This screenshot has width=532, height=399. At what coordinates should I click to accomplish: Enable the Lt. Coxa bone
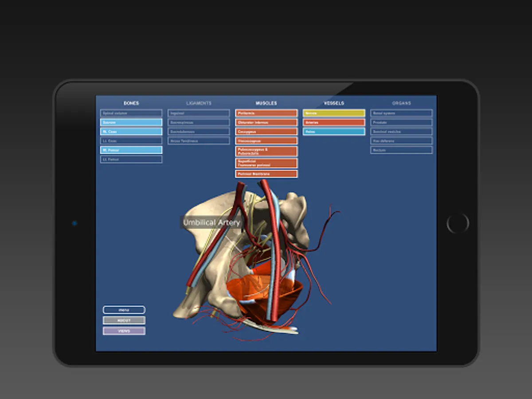tap(131, 141)
